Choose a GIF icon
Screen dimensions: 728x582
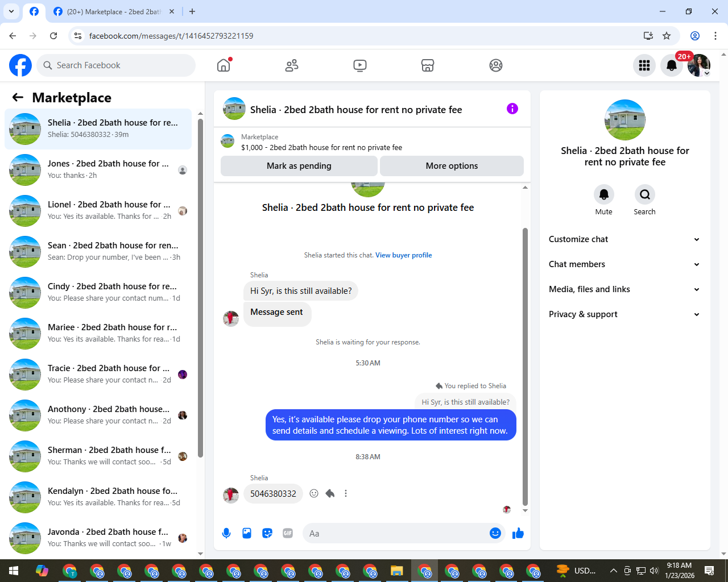click(288, 533)
